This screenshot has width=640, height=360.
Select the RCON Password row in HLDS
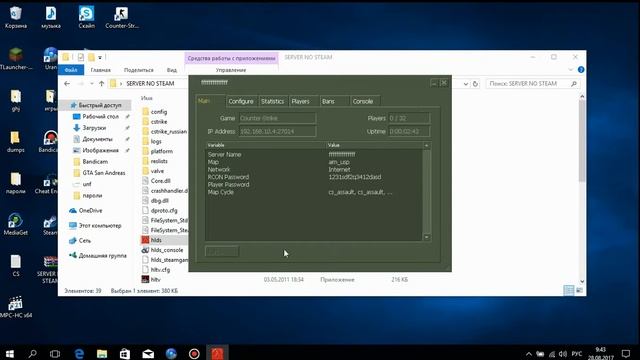[313, 177]
